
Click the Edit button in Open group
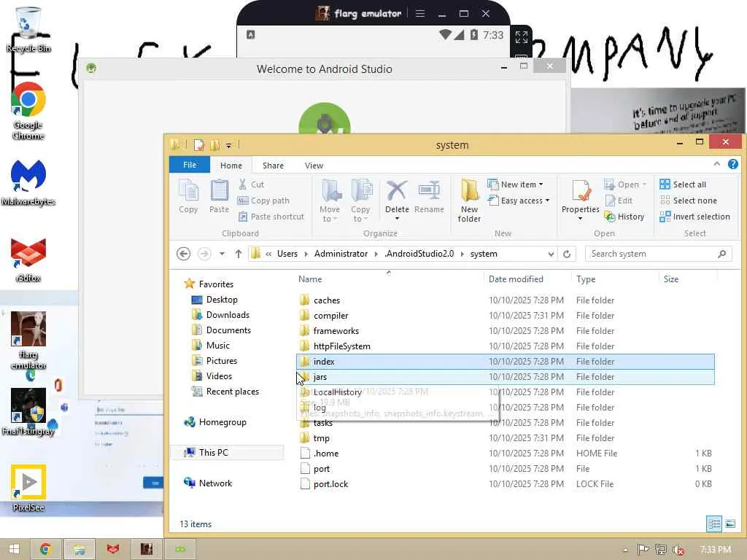[619, 201]
